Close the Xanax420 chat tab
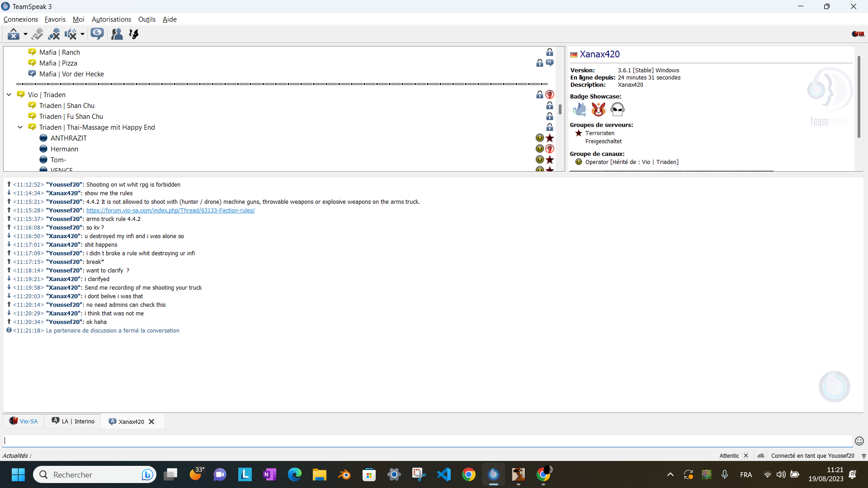This screenshot has height=488, width=868. click(x=152, y=422)
